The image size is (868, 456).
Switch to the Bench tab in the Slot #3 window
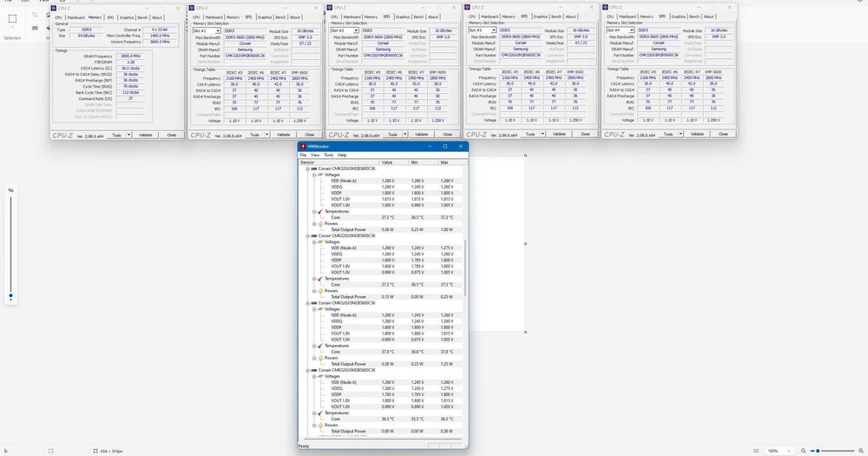[x=556, y=17]
